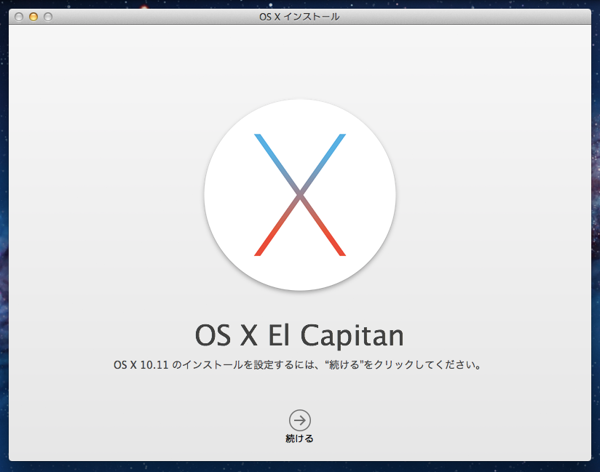Image resolution: width=600 pixels, height=472 pixels.
Task: Click the OS X El Capitan logo
Action: point(300,195)
